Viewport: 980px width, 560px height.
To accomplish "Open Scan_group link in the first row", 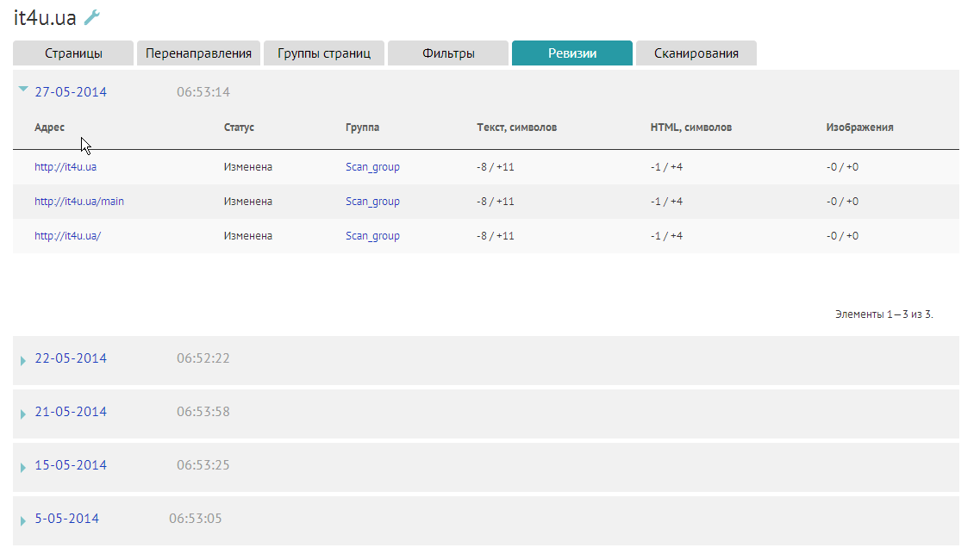I will pos(372,167).
